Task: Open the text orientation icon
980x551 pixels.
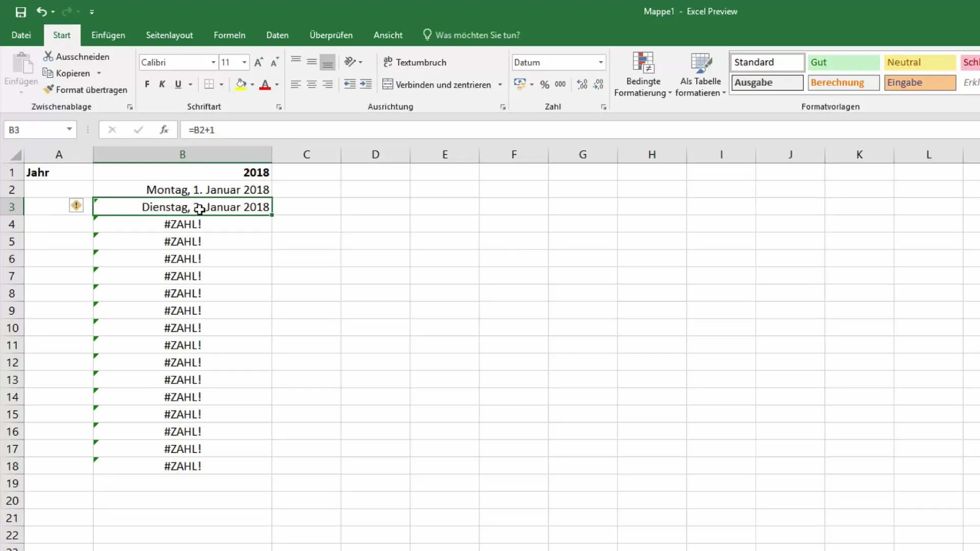Action: [350, 62]
